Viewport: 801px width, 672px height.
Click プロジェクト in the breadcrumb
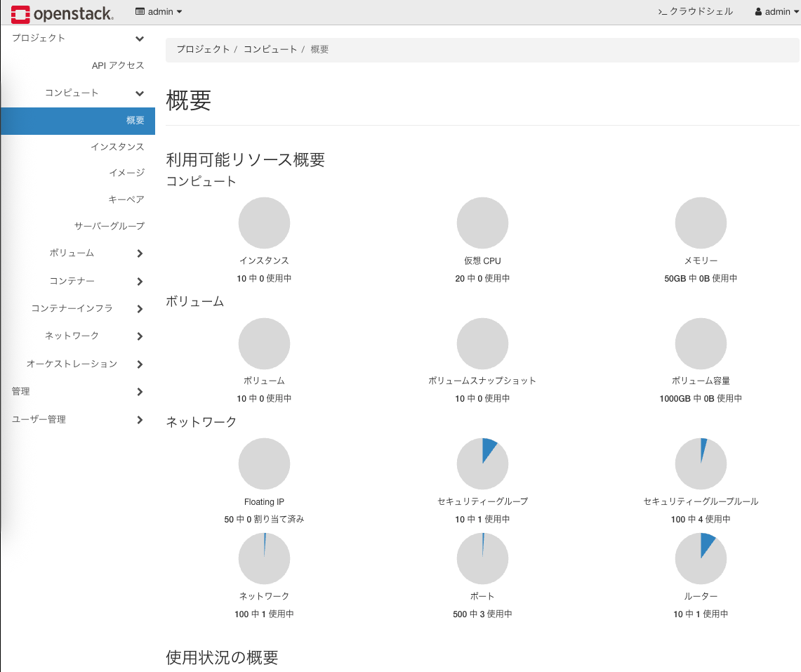(204, 49)
